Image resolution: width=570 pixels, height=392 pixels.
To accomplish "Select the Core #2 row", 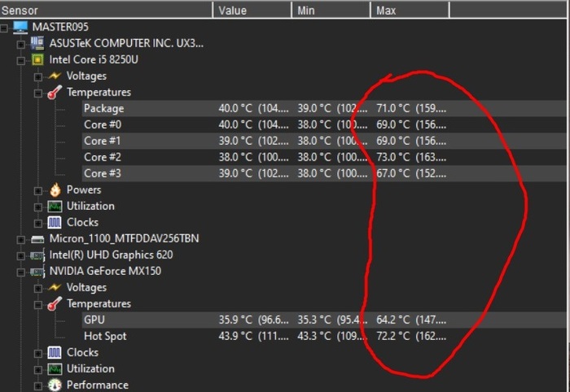I will pyautogui.click(x=326, y=157).
